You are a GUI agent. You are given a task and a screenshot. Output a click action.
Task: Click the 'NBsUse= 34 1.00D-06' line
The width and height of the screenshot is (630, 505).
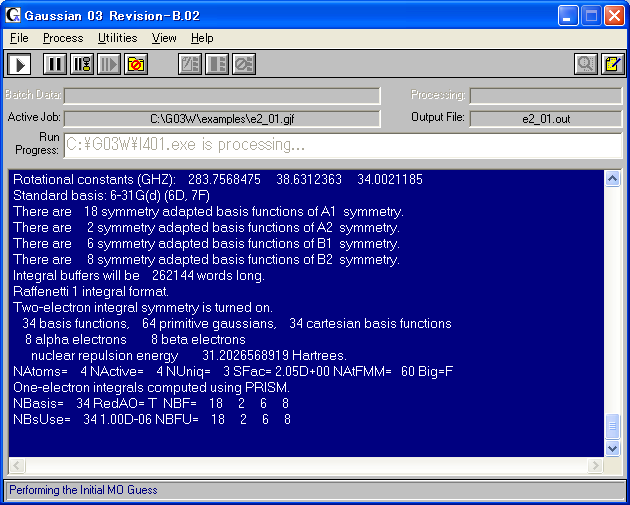(152, 420)
